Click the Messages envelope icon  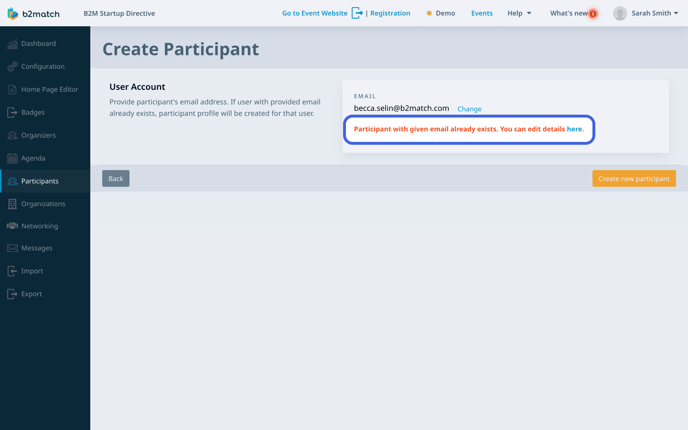tap(12, 248)
